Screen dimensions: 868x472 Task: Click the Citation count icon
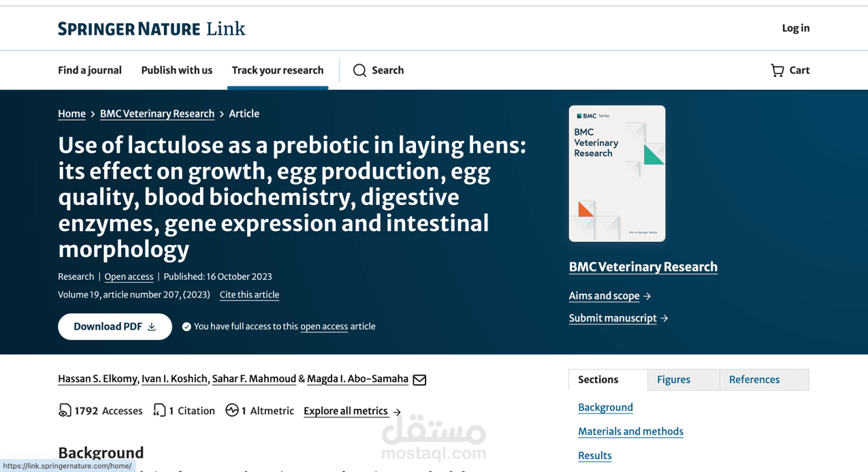click(159, 411)
